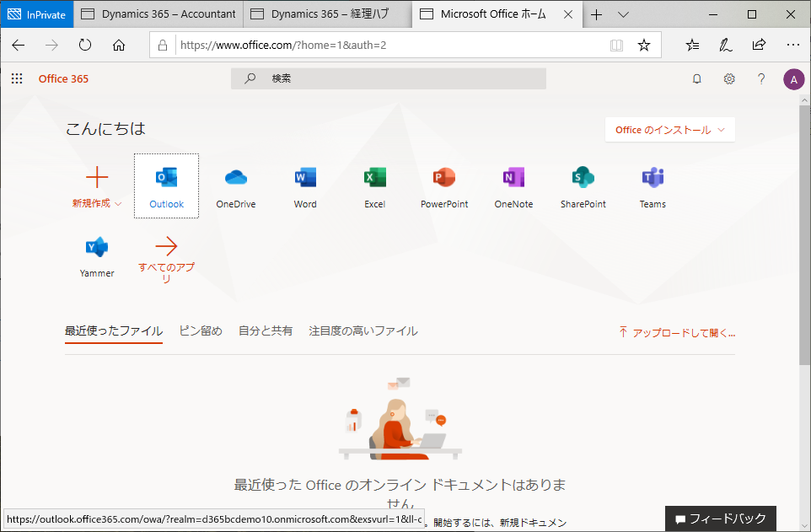Open the Outlook app
The image size is (811, 532).
(166, 185)
